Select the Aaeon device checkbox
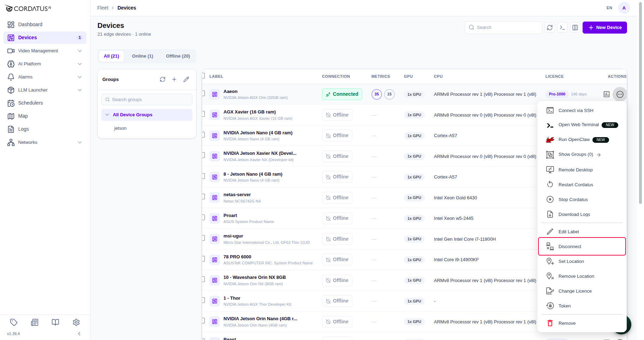Image resolution: width=644 pixels, height=340 pixels. pos(203,93)
